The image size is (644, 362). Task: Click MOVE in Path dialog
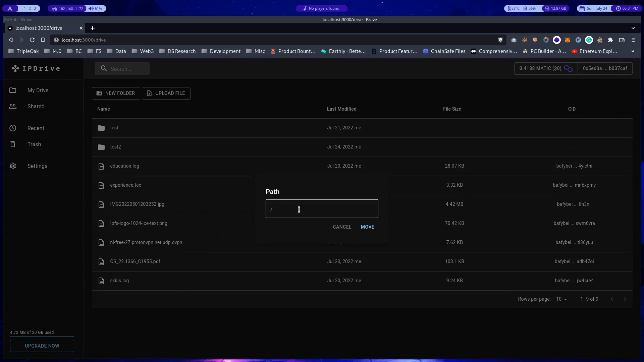[x=367, y=227]
